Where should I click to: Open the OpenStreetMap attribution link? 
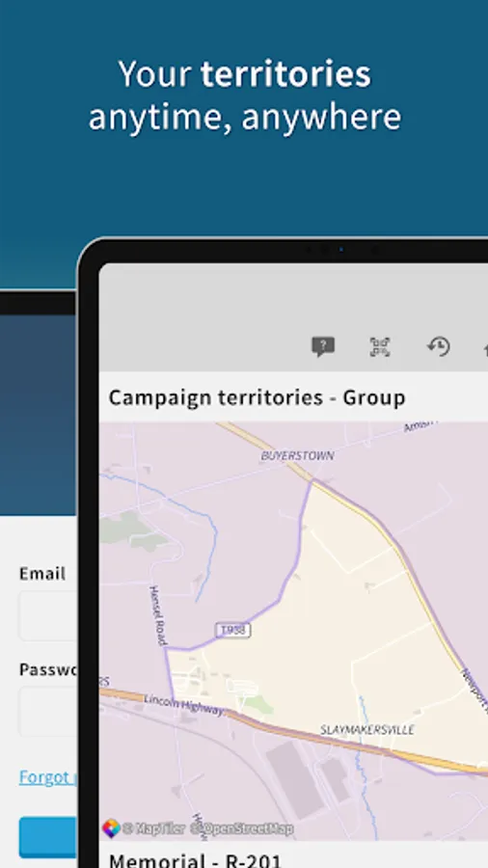pos(242,828)
